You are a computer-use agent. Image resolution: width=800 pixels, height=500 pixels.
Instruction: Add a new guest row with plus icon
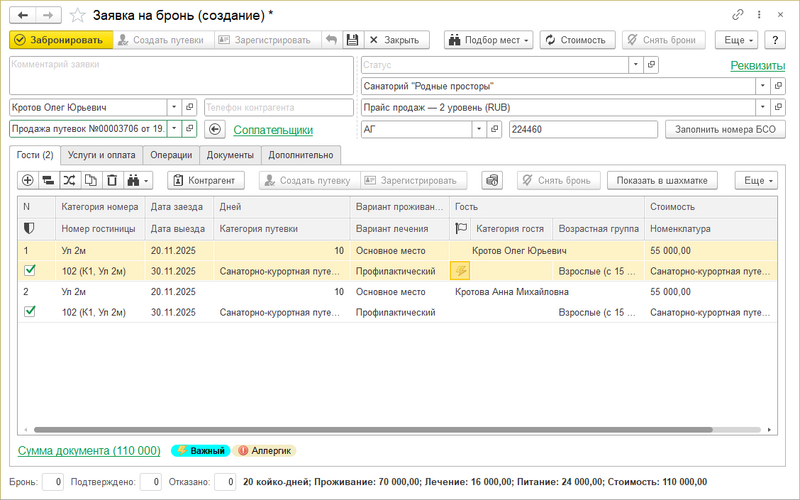coord(27,180)
